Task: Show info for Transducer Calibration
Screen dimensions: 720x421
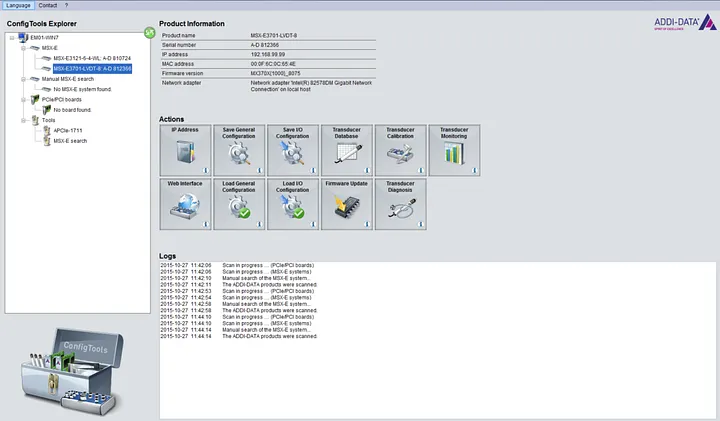Action: pyautogui.click(x=421, y=170)
